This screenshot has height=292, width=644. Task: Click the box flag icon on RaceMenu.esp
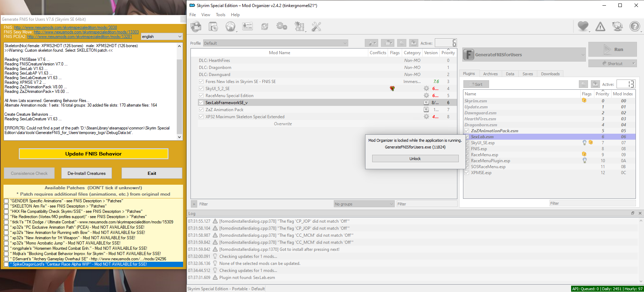pos(584,154)
